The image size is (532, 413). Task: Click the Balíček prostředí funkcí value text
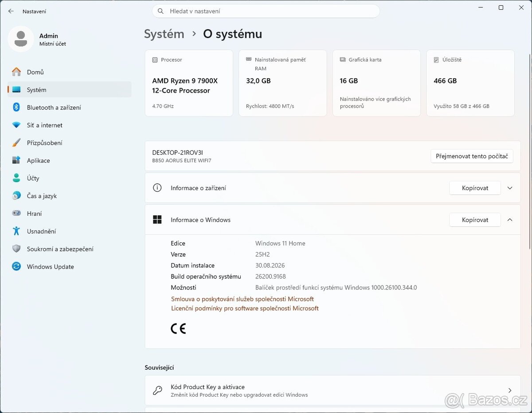point(336,288)
